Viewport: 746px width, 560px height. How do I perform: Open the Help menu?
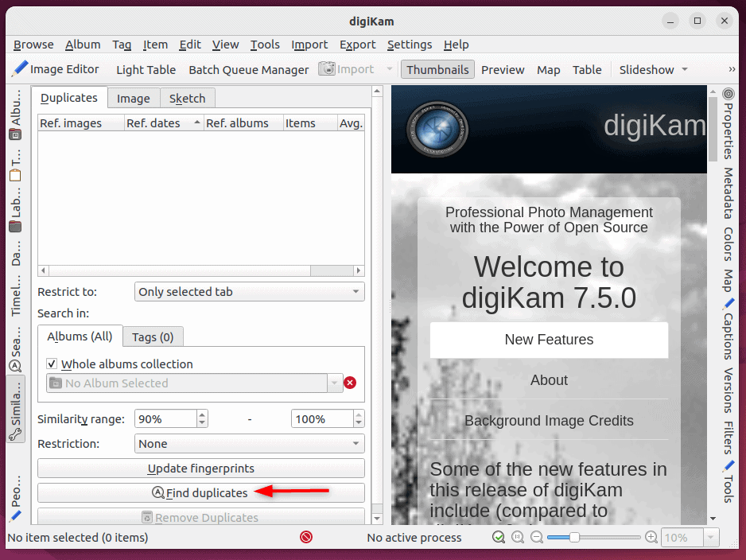(457, 45)
